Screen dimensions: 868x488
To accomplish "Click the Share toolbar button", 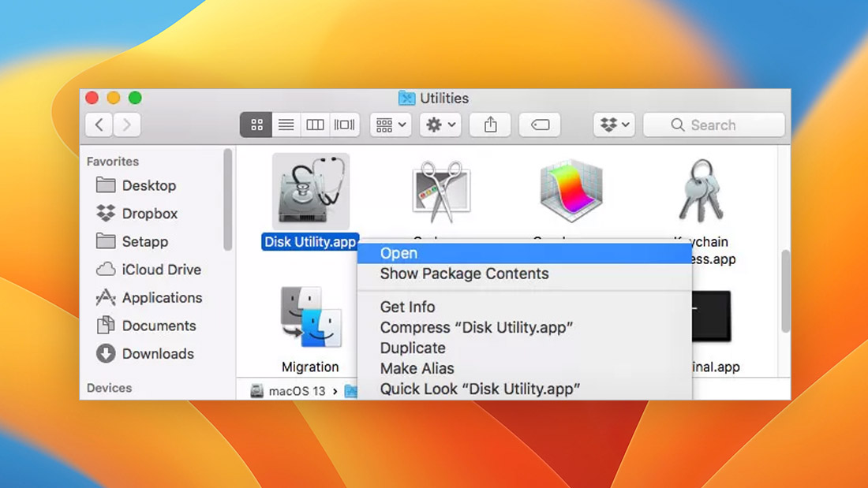I will (x=491, y=125).
